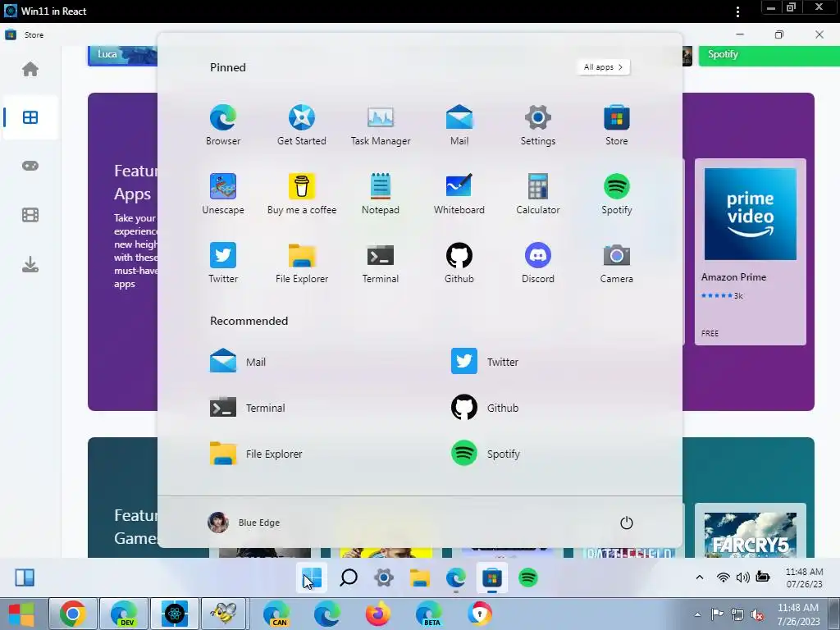840x630 pixels.
Task: Open recommended Spotify item
Action: click(486, 454)
